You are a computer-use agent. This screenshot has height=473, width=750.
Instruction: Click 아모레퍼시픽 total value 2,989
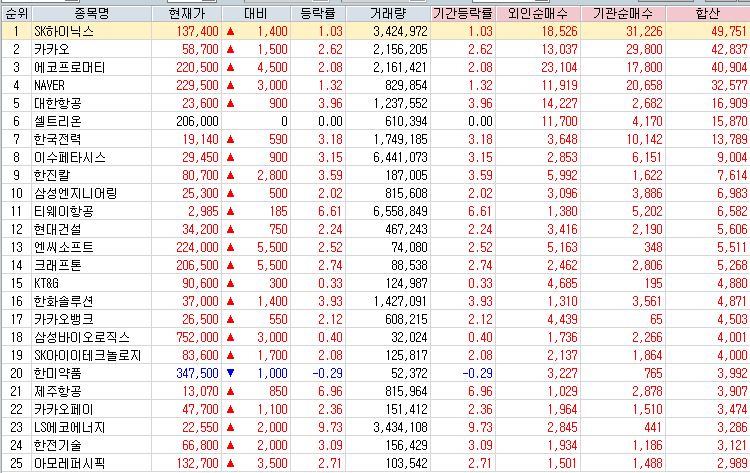[732, 463]
